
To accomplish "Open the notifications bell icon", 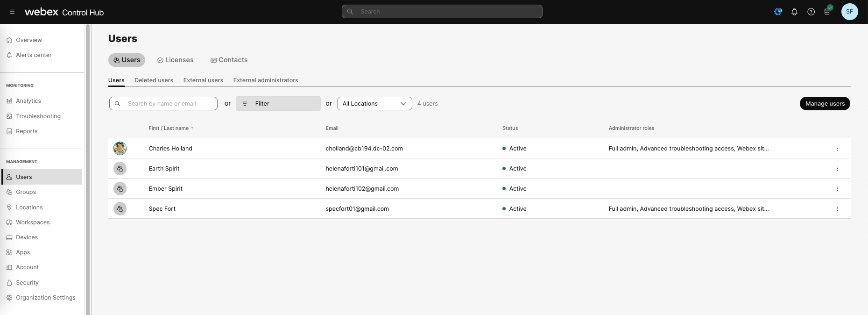I will click(794, 12).
